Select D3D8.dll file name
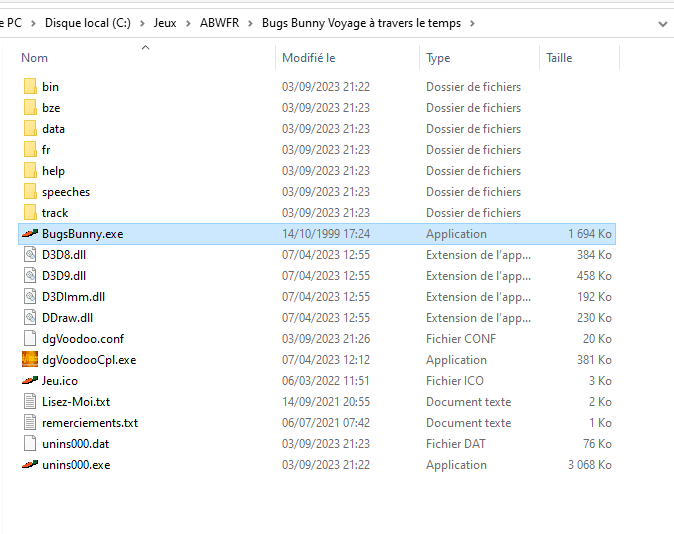674x534 pixels. tap(64, 255)
